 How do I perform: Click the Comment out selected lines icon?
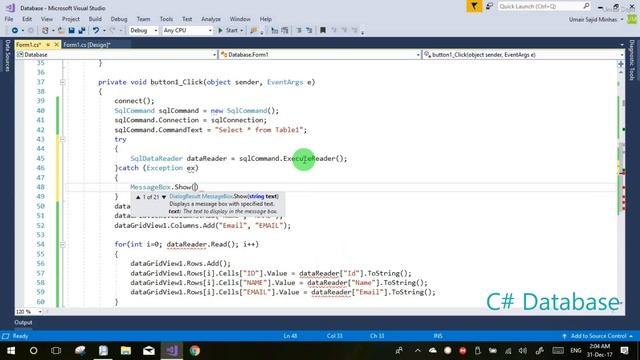(x=275, y=30)
